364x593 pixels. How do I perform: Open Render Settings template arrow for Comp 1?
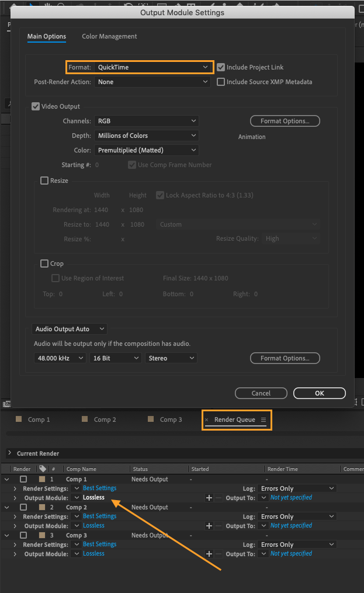click(x=77, y=488)
